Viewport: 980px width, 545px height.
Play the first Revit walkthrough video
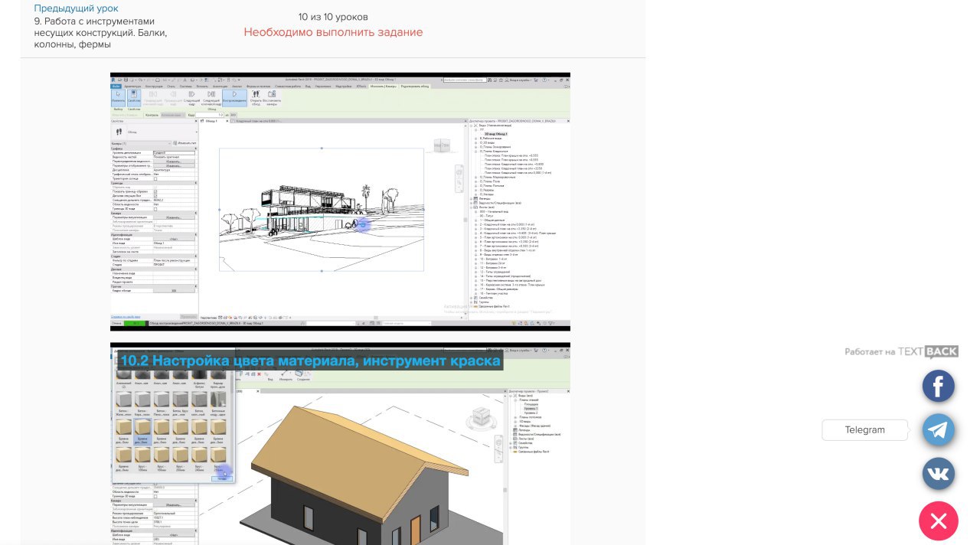pyautogui.click(x=340, y=202)
